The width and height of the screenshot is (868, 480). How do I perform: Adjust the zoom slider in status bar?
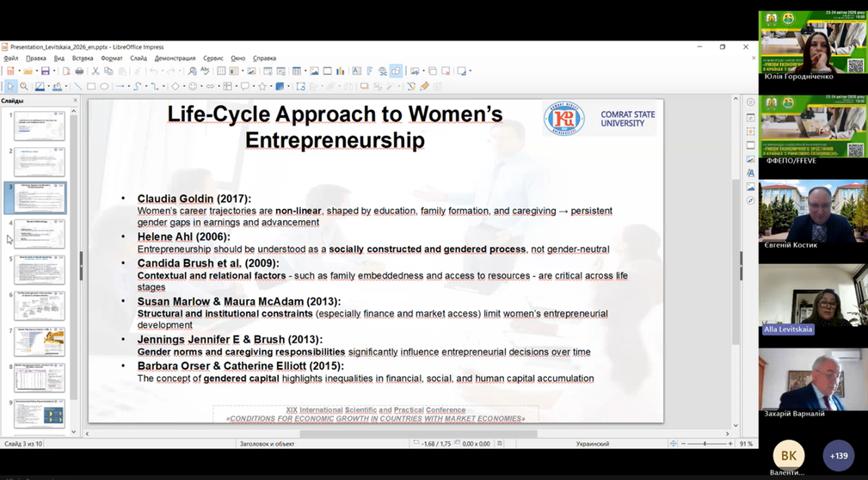704,444
